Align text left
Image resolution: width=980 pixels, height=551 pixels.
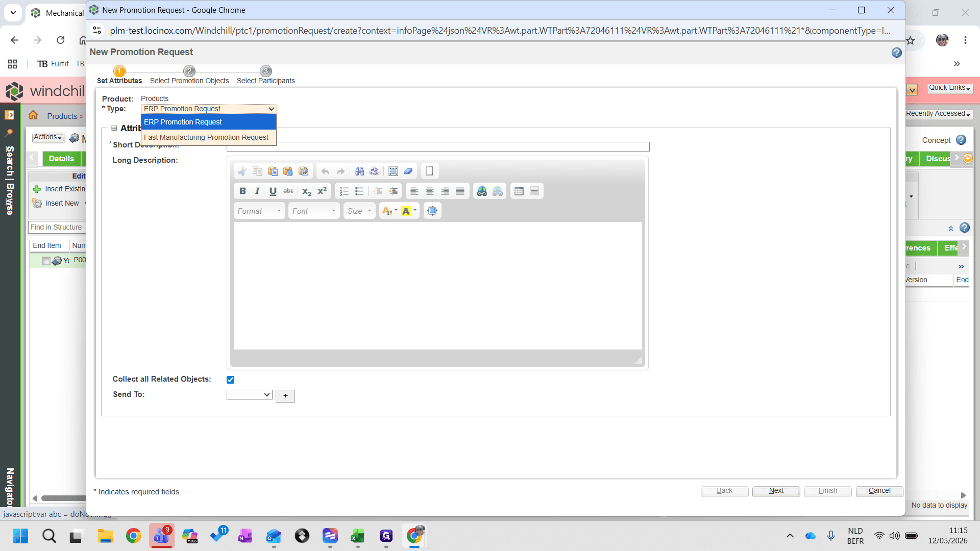(x=414, y=191)
